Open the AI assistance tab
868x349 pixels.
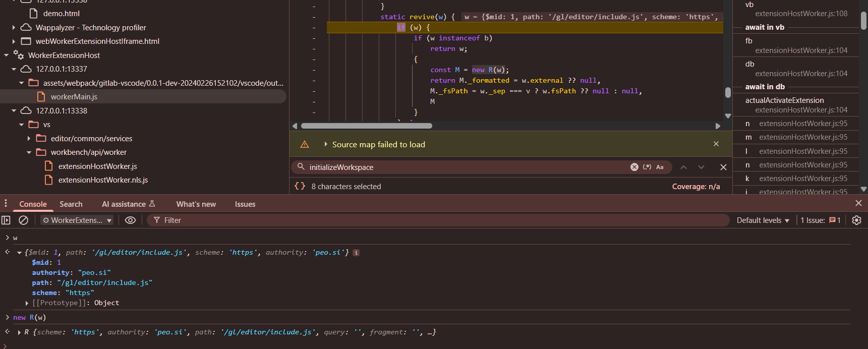(128, 204)
